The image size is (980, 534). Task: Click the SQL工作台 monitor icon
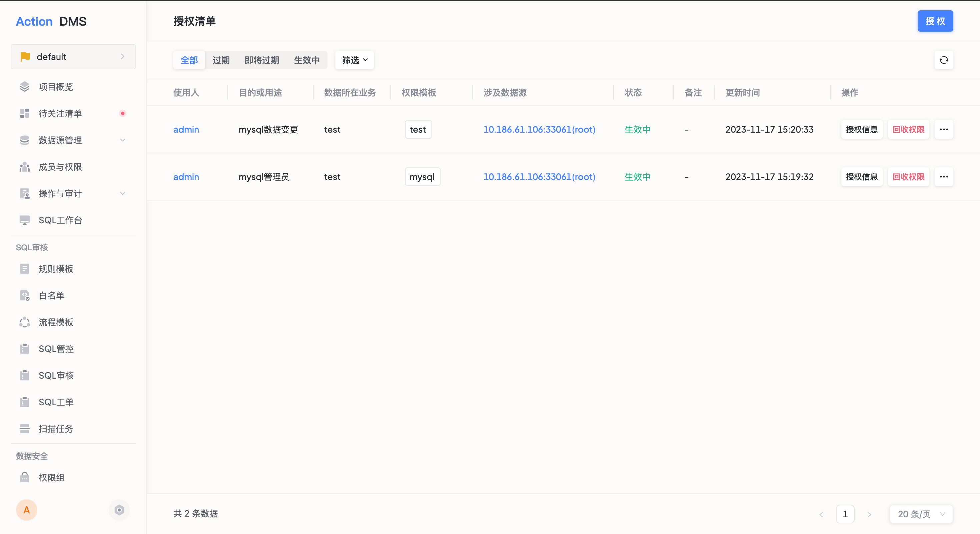(25, 220)
